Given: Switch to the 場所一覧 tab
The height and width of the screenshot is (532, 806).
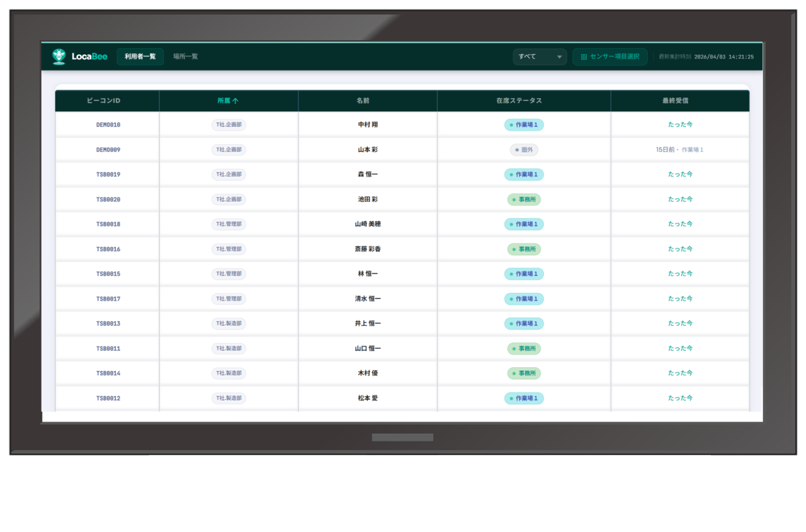Looking at the screenshot, I should point(185,57).
